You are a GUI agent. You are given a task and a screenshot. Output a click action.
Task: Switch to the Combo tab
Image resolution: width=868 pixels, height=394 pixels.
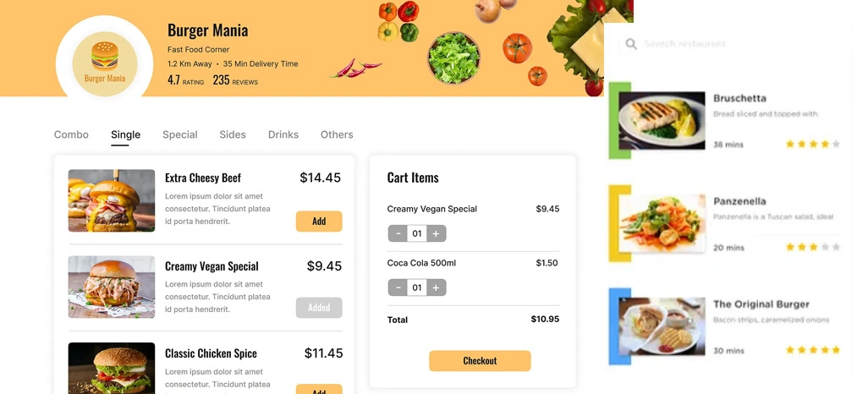71,134
